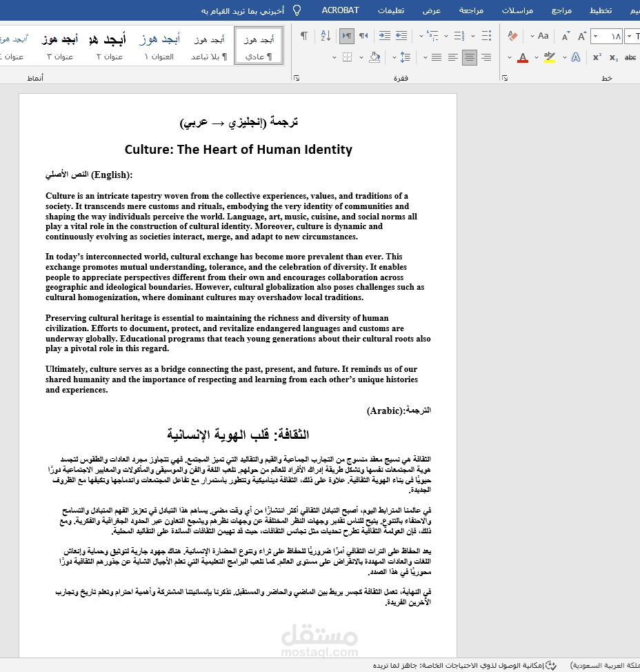The image size is (640, 672).
Task: Click the accessibility checker icon in status bar
Action: [551, 666]
